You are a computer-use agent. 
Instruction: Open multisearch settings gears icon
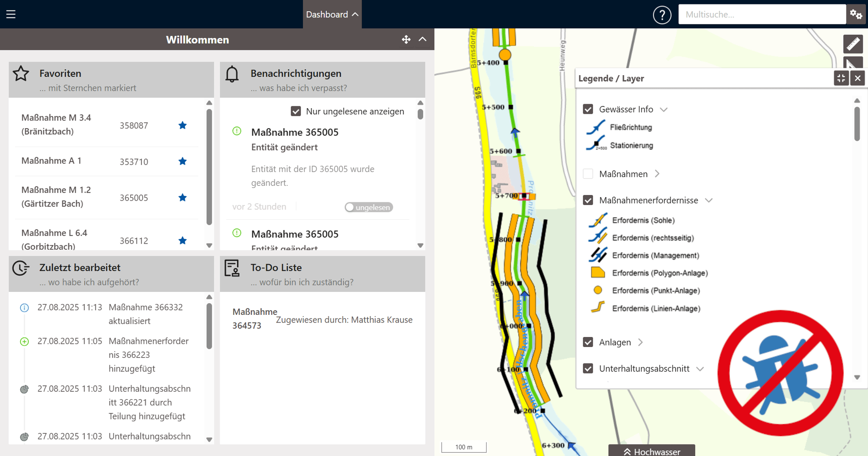pos(856,14)
